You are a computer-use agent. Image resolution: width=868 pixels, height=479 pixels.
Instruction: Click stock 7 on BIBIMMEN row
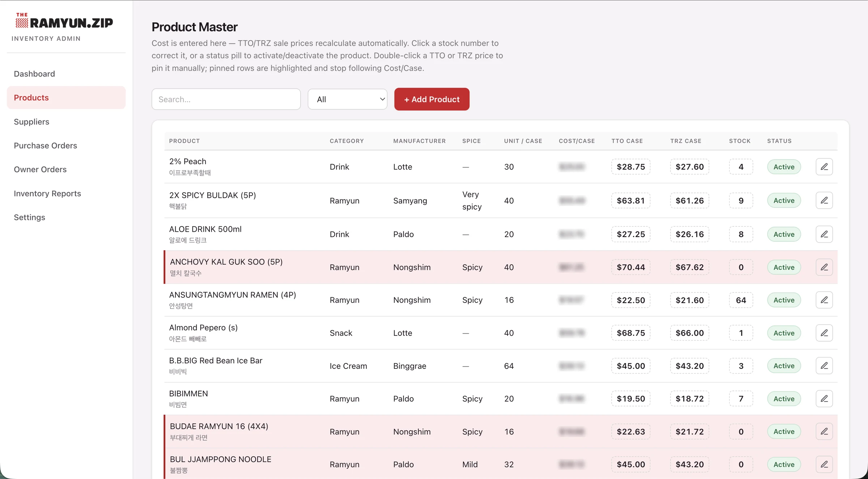click(741, 399)
